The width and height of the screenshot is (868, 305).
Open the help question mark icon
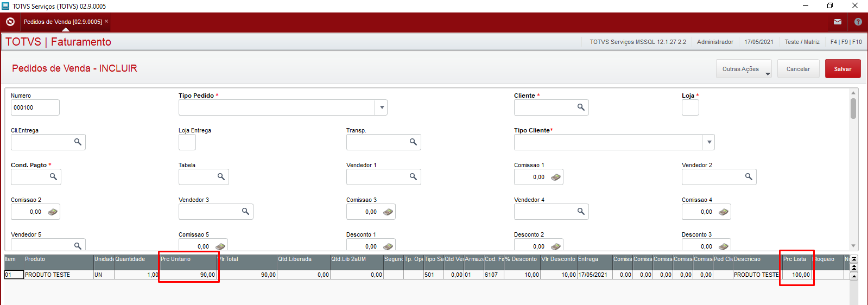pos(858,22)
